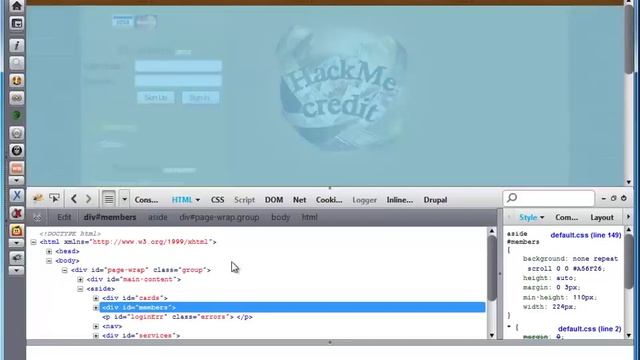Open the dropdown beside the lines button
Viewport: 640px width, 360px height.
point(124,199)
